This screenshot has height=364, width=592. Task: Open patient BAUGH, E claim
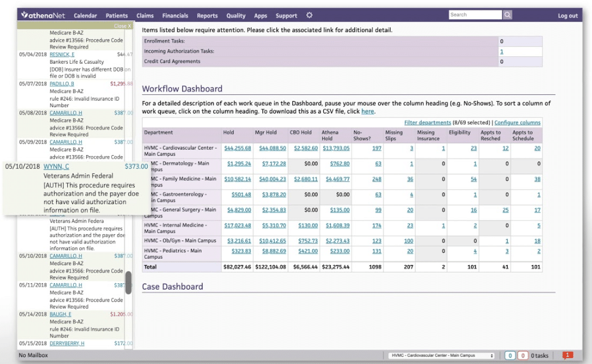pos(60,314)
